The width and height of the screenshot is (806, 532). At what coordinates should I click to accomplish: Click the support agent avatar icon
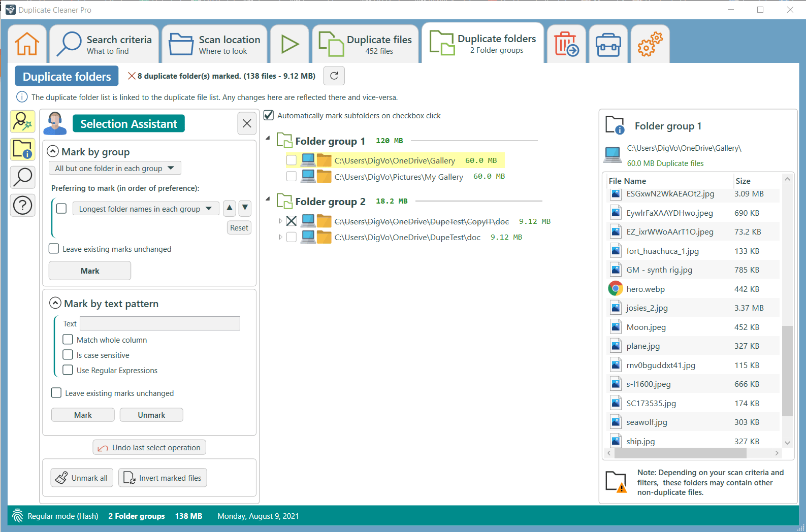click(55, 123)
